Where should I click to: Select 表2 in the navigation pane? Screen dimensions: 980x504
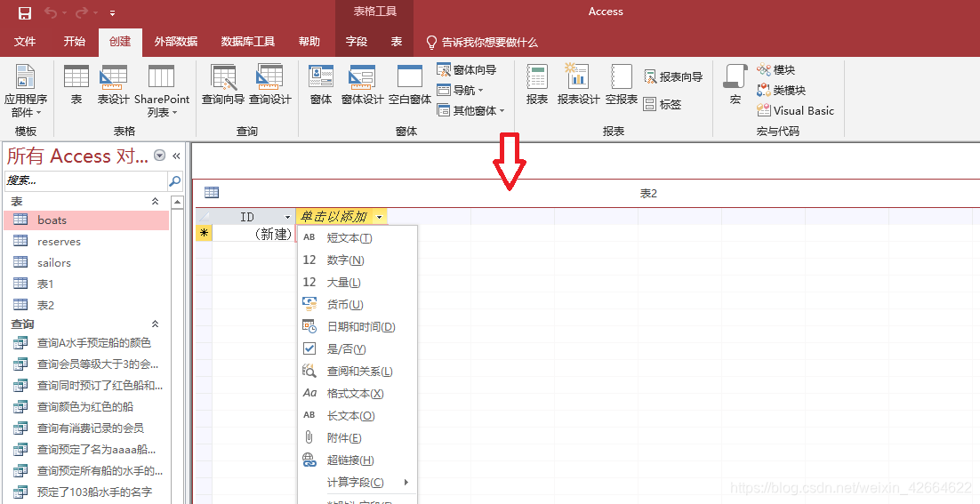point(86,305)
